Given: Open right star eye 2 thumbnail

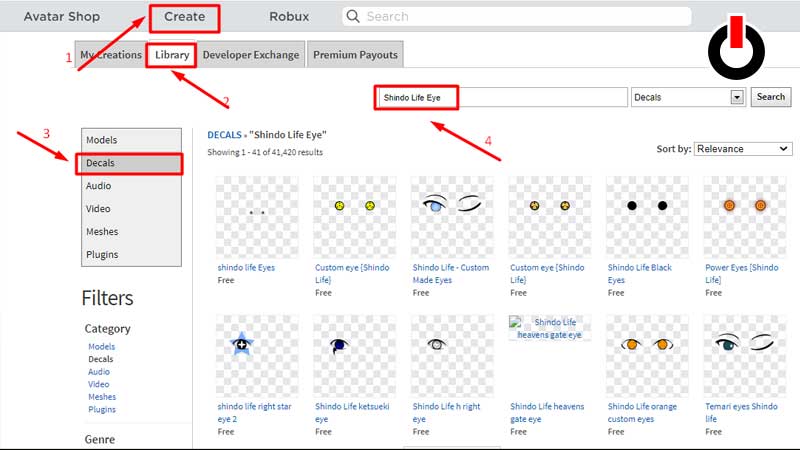Looking at the screenshot, I should tap(257, 356).
